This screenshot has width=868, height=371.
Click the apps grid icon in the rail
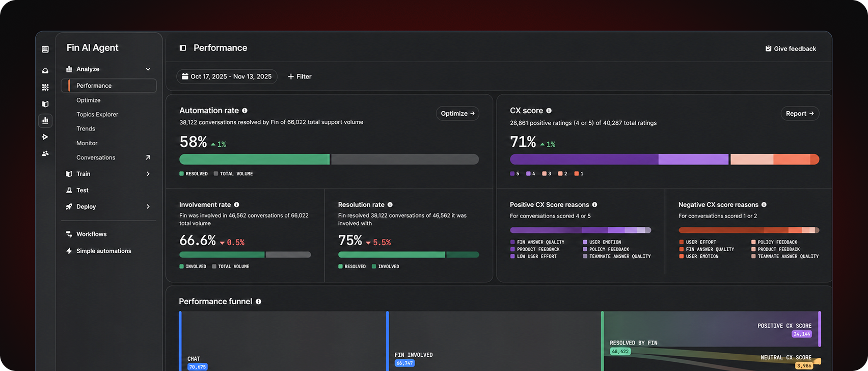pos(45,88)
